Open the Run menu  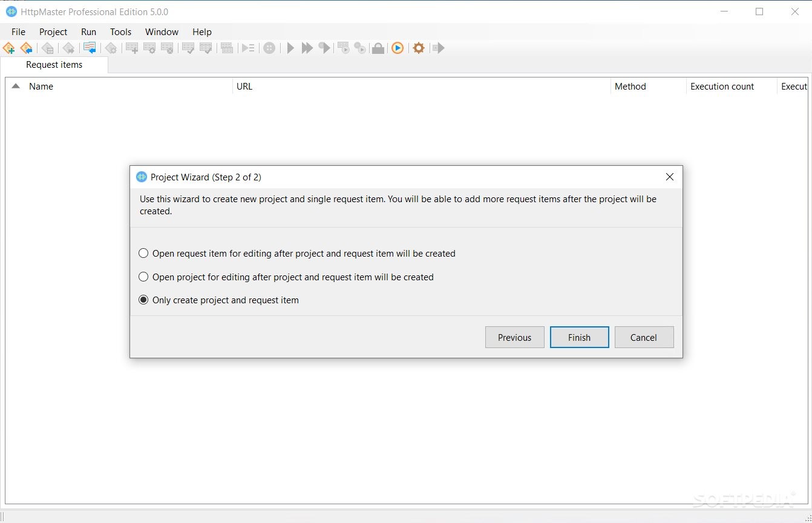88,32
